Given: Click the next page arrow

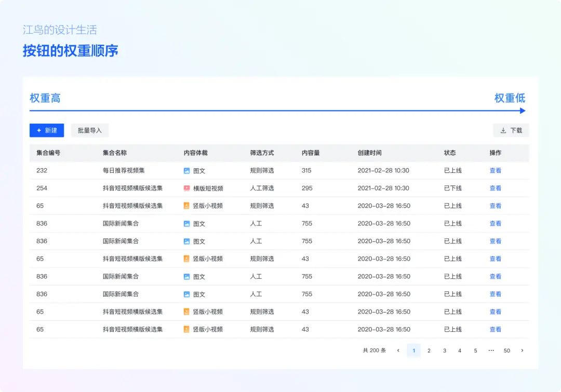Looking at the screenshot, I should tap(522, 350).
